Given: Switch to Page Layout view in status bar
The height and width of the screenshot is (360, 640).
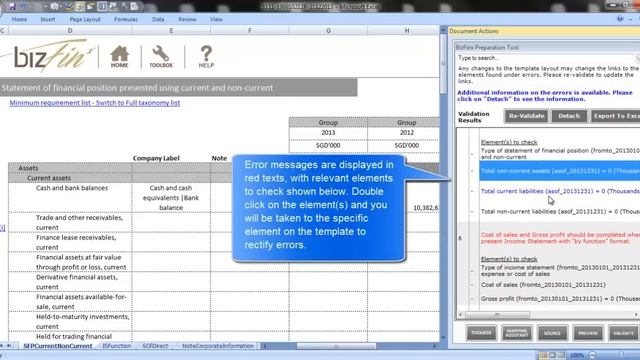Looking at the screenshot, I should click(x=552, y=355).
